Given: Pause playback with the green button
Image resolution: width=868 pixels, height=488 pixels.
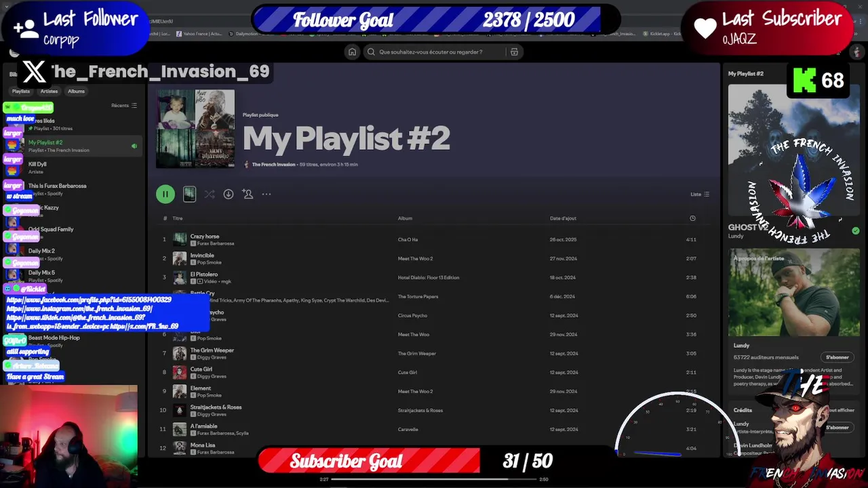Looking at the screenshot, I should click(x=165, y=194).
